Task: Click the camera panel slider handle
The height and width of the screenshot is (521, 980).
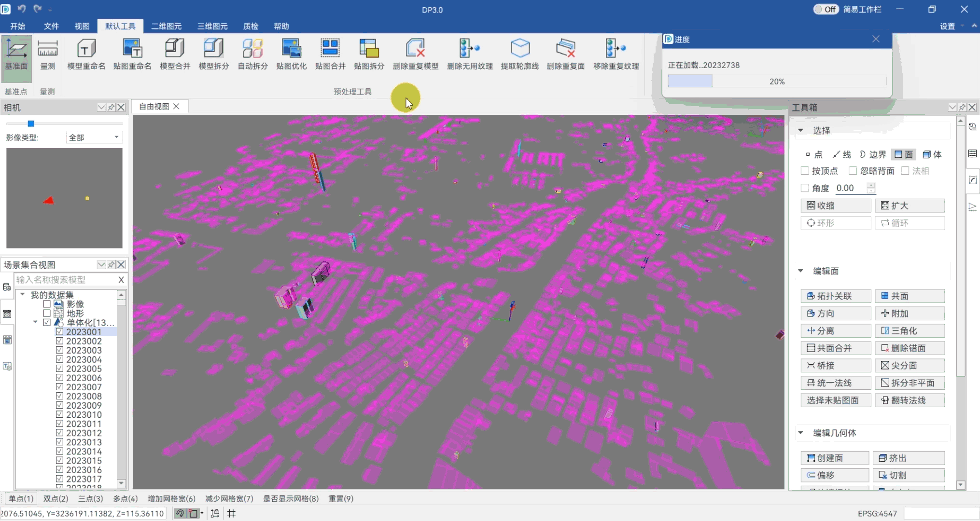Action: [31, 123]
